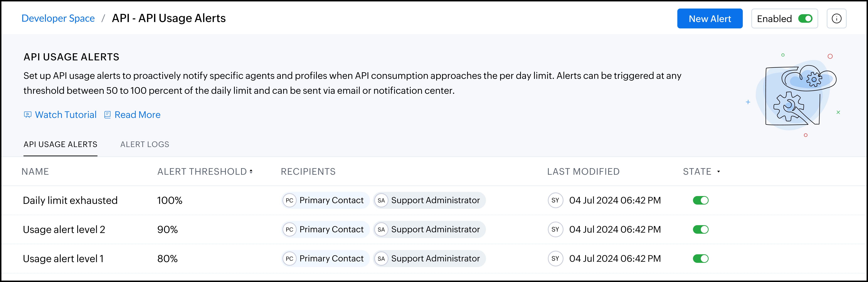Click SA avatar in Usage alert level 2 row
868x282 pixels.
click(x=381, y=229)
